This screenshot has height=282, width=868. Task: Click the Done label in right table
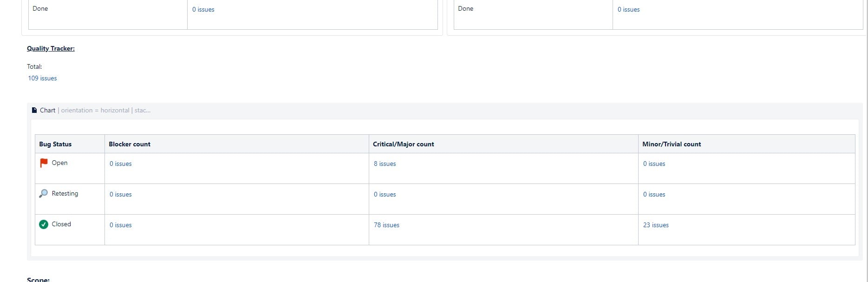(x=466, y=8)
